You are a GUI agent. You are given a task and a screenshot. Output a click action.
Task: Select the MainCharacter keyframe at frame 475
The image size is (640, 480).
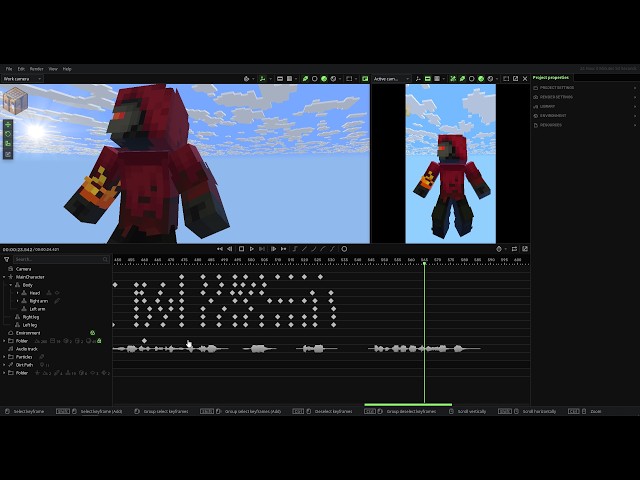tap(182, 277)
